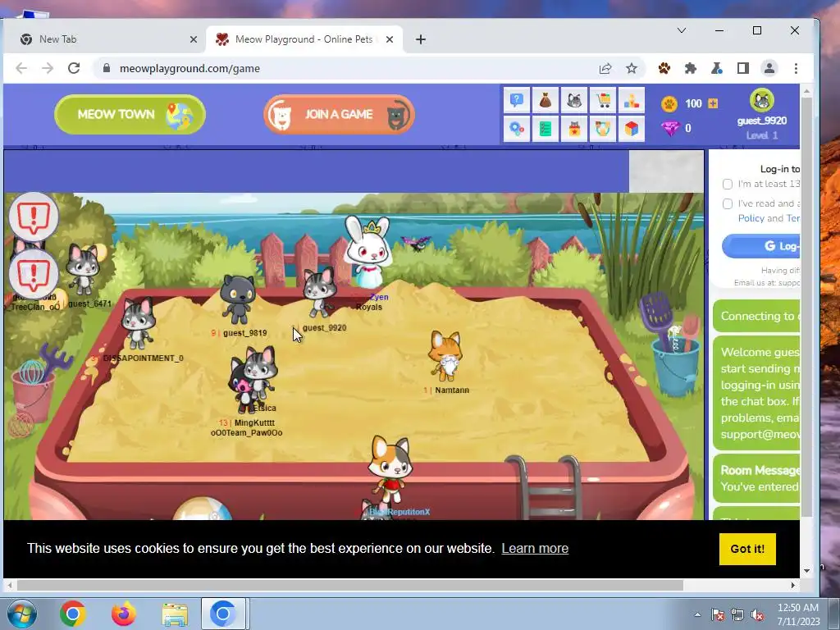Click the MEOW TOWN button

(130, 114)
